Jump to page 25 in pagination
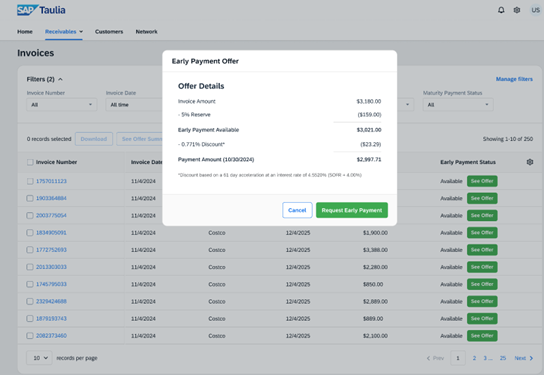 [503, 358]
